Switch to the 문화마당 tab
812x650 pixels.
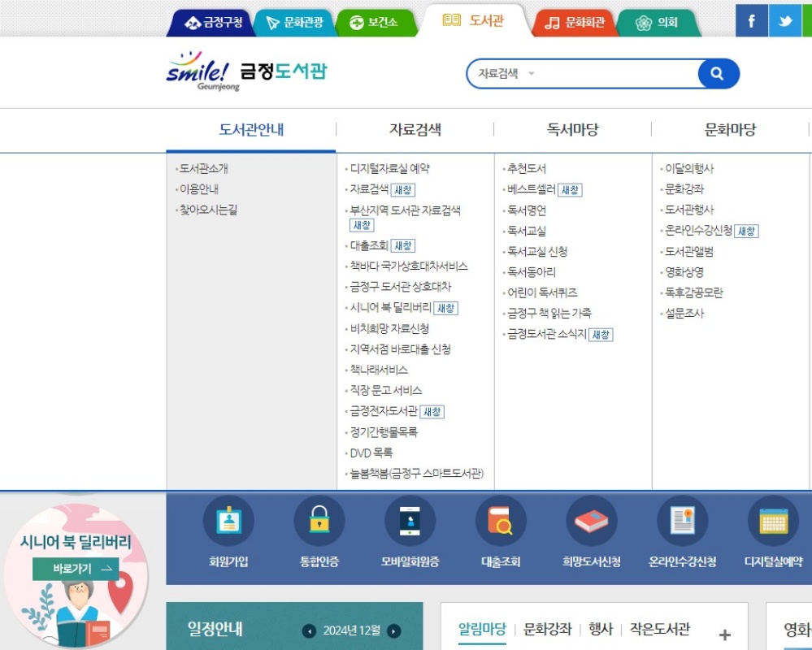[727, 130]
